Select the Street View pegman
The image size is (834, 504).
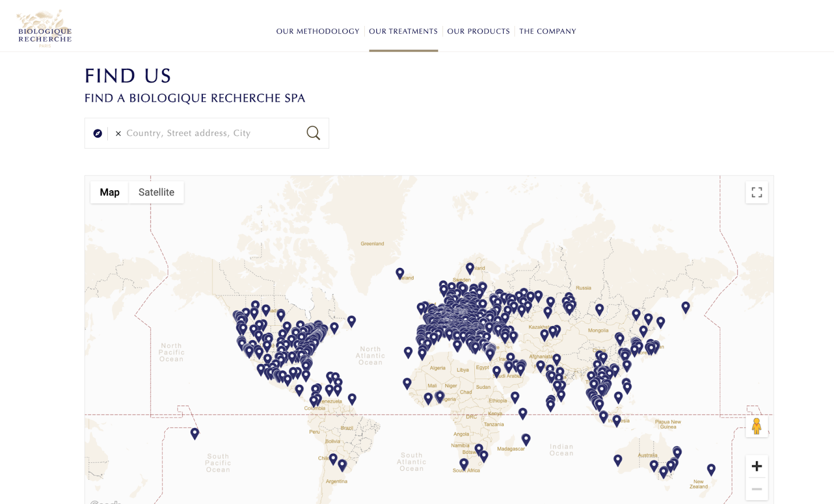(757, 427)
